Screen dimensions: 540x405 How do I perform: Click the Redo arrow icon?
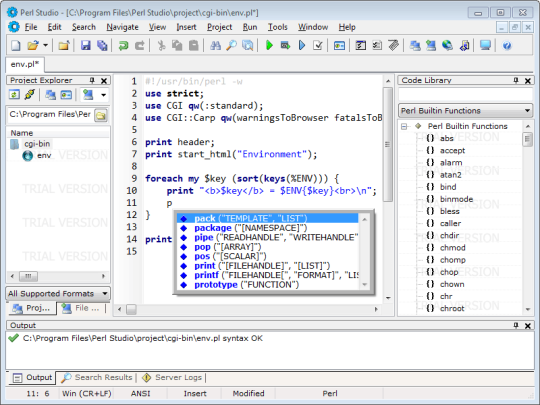tap(139, 45)
